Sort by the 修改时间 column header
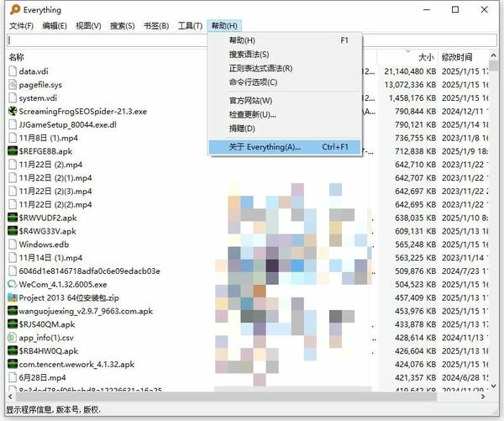504x421 pixels. (457, 57)
